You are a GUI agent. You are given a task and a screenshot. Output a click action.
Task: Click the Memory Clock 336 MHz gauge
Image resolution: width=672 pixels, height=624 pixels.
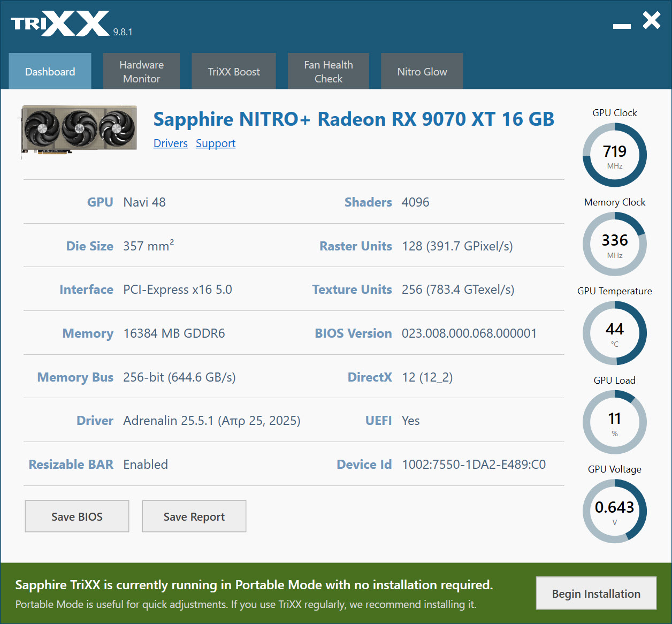click(615, 244)
